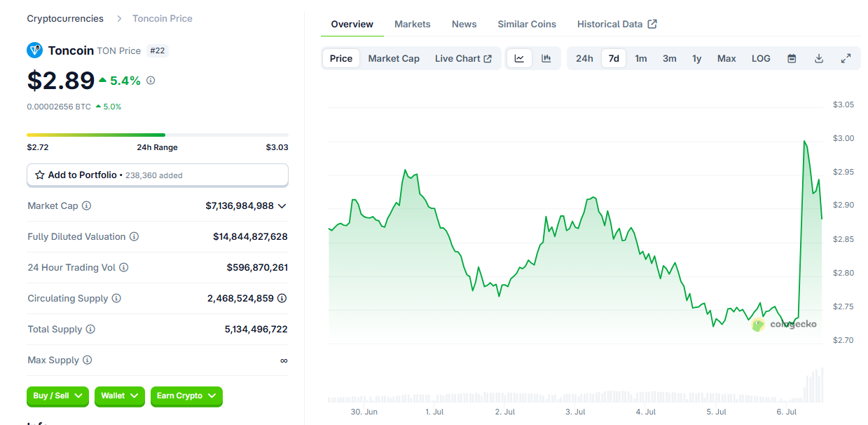Click the Historical Data external link icon

tap(652, 24)
